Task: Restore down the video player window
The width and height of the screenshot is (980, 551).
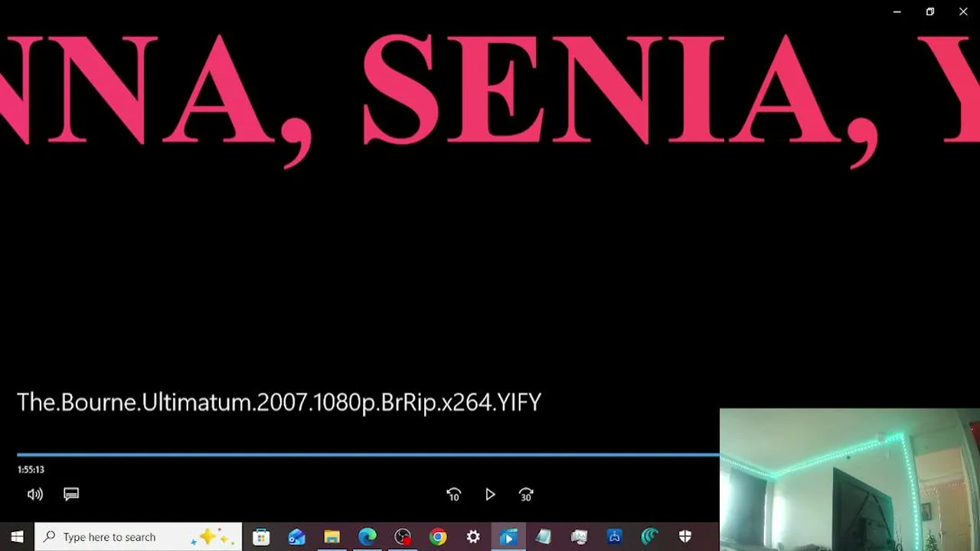Action: (929, 11)
